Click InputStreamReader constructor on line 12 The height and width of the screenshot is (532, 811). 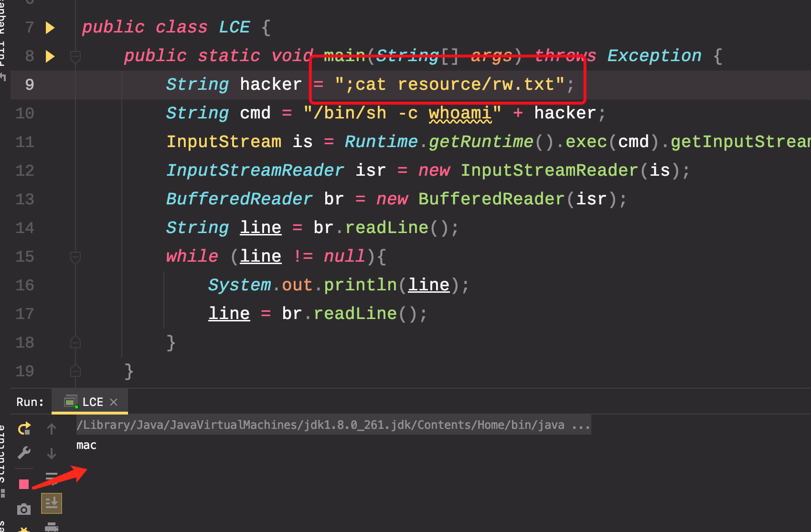(549, 170)
